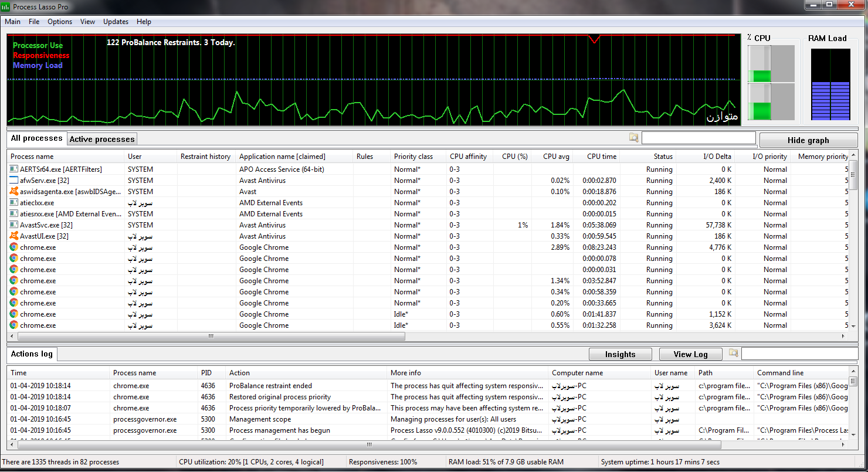Viewport: 868px width, 472px height.
Task: Click Chrome icon in row with CPU time 0:00:58.359
Action: click(x=14, y=291)
